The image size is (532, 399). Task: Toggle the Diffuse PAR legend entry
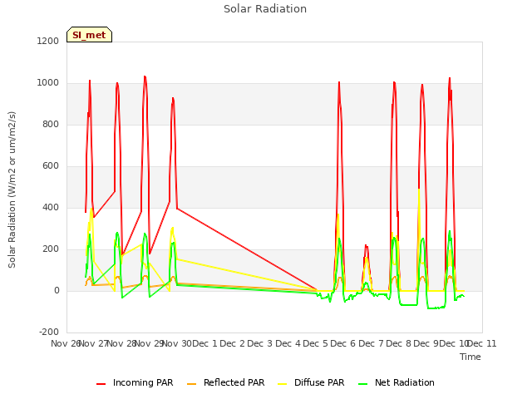[311, 382]
